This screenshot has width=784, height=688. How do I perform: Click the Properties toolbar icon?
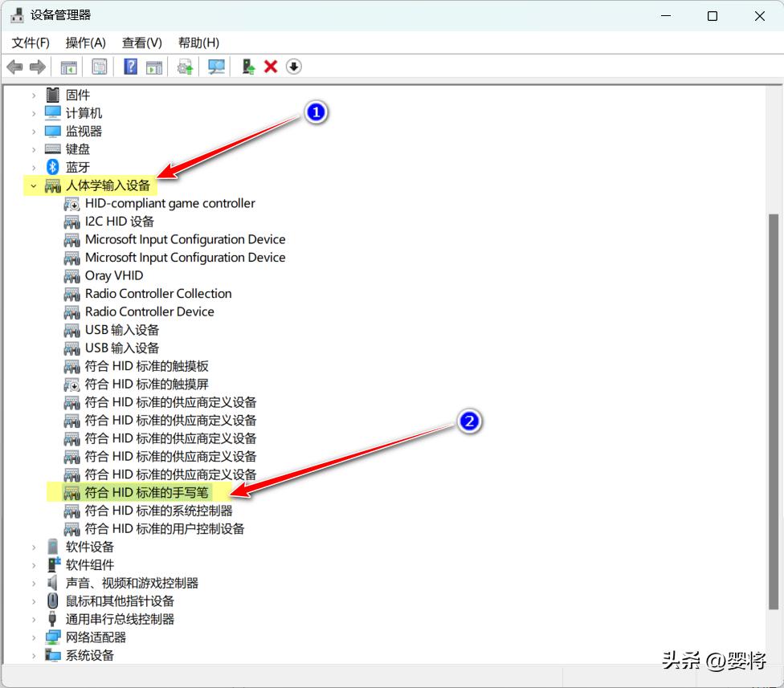100,67
